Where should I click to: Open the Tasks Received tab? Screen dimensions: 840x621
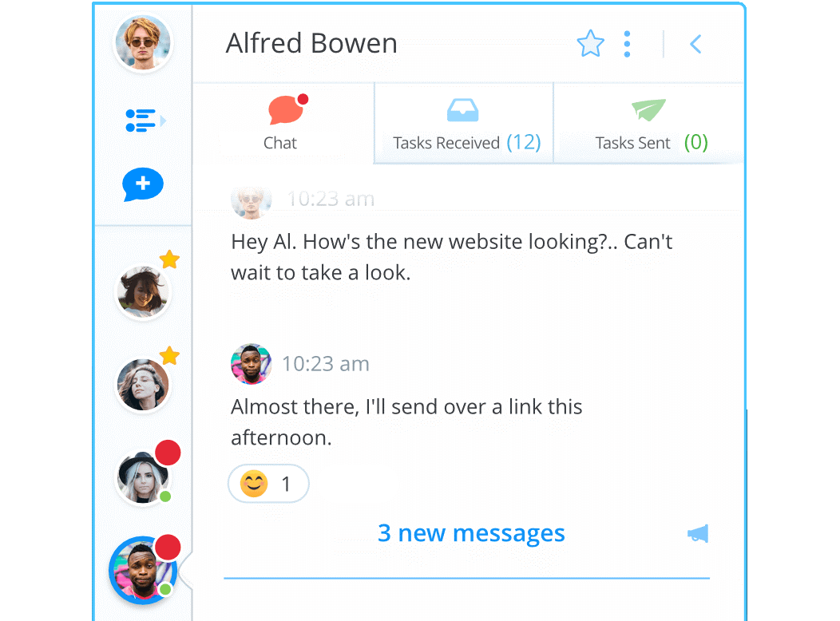click(464, 123)
